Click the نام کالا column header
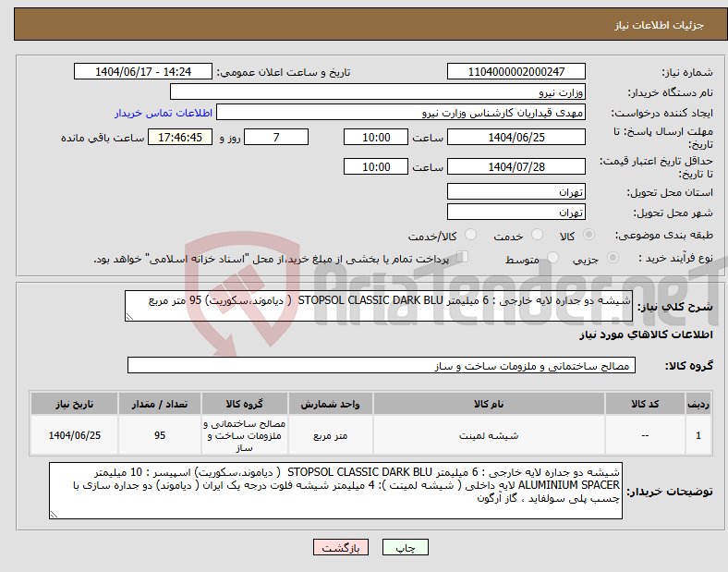Screen dimensions: 728x572 [x=489, y=404]
